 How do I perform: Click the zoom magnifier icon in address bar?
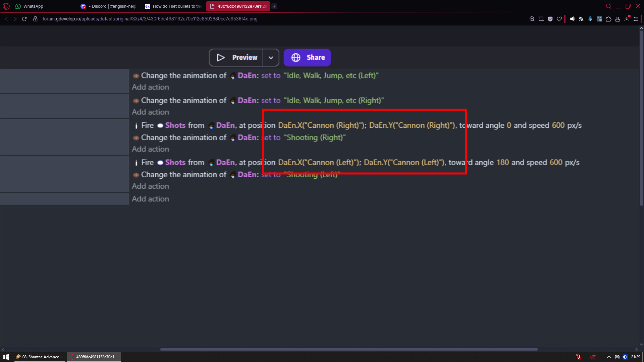pos(532,19)
